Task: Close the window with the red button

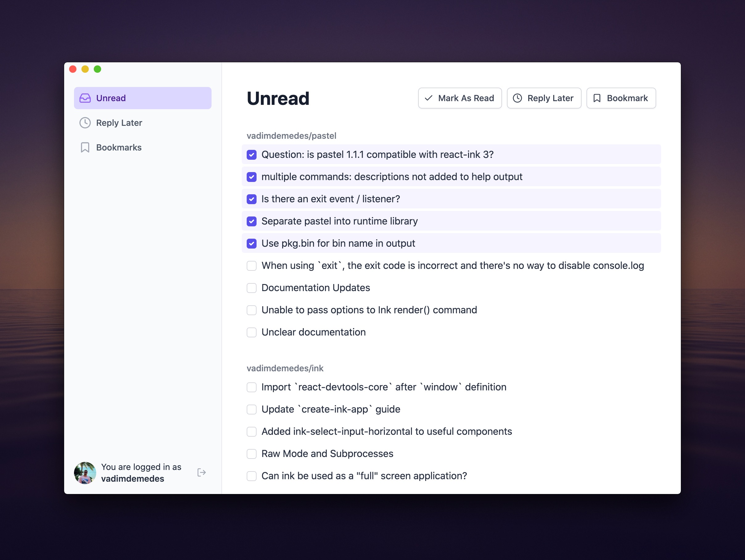Action: (73, 69)
